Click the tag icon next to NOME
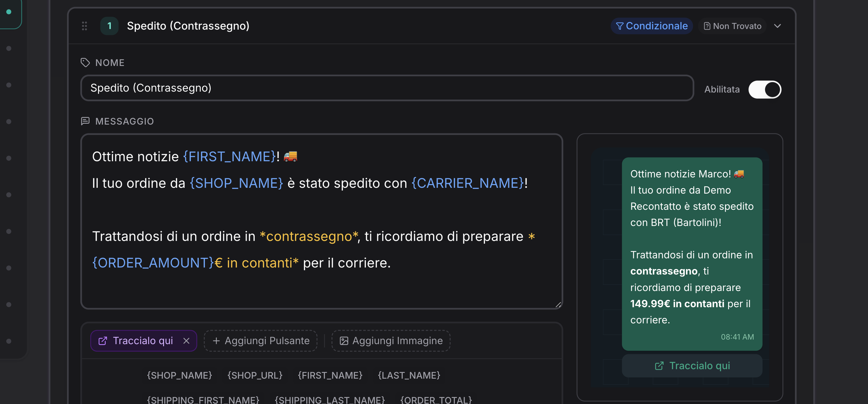Image resolution: width=868 pixels, height=404 pixels. 85,63
